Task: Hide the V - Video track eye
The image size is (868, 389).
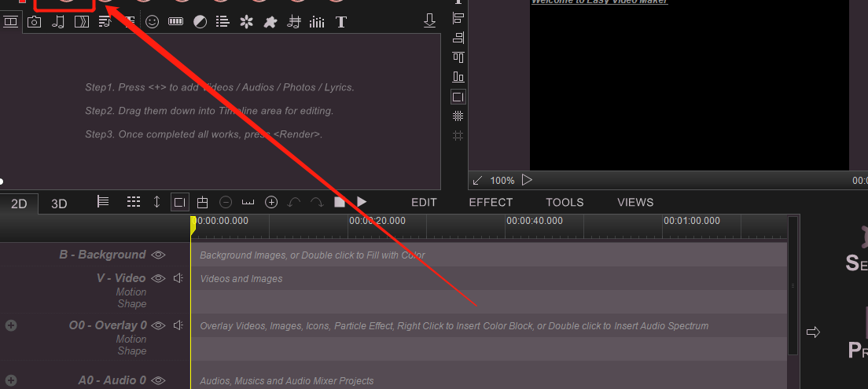Action: (158, 277)
